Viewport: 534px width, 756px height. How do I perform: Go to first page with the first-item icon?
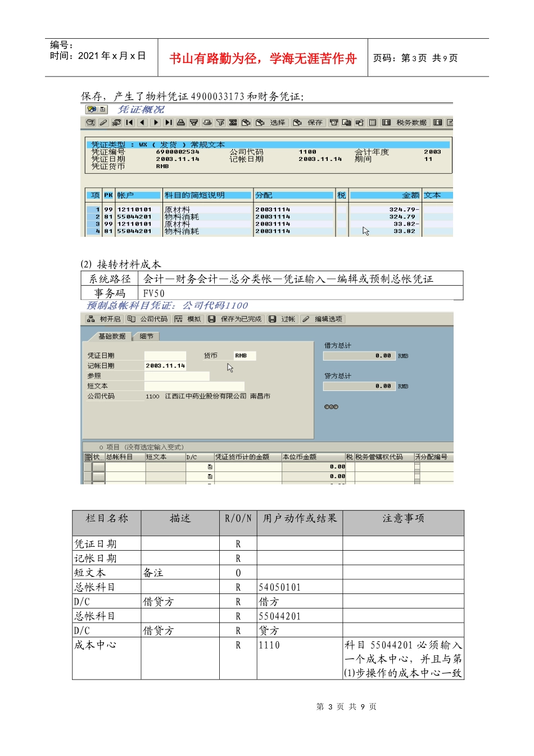129,123
